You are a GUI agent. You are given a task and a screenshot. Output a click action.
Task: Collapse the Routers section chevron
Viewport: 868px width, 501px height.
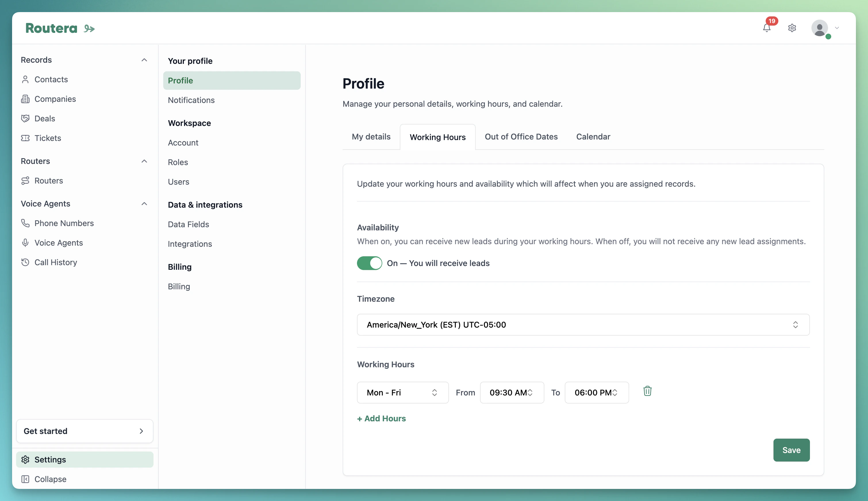tap(144, 161)
